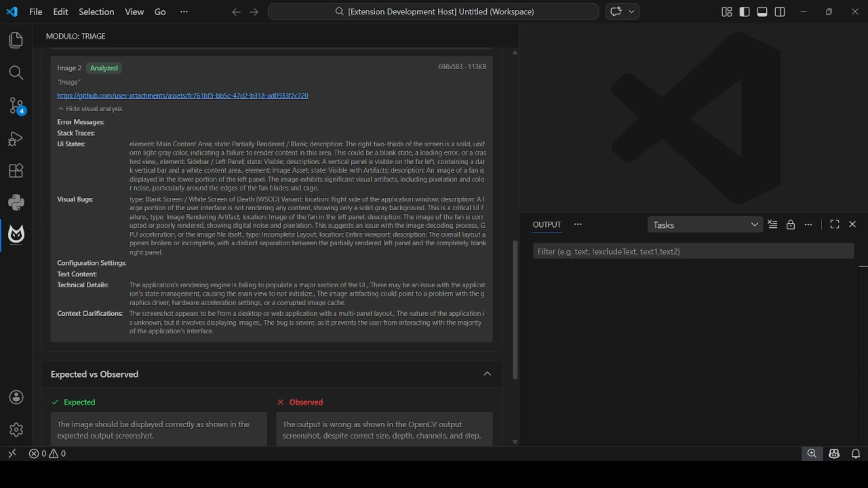Toggle the Output scroll lock
This screenshot has width=868, height=488.
coord(791,225)
